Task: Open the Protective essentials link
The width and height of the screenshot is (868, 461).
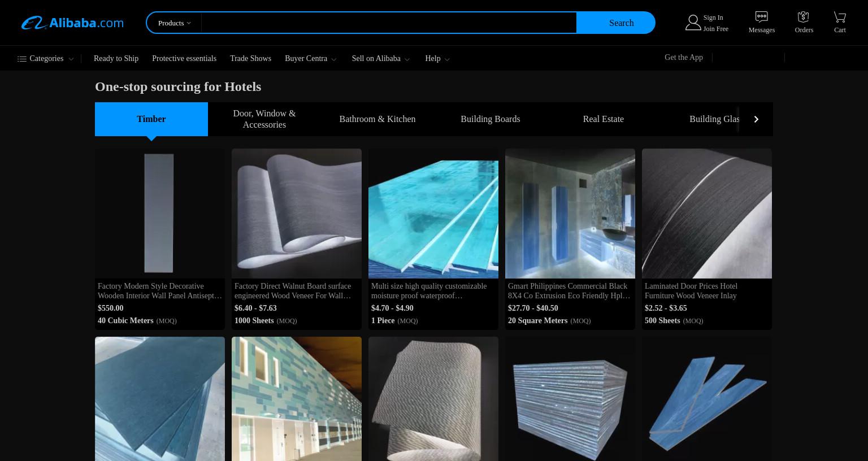Action: pyautogui.click(x=184, y=59)
